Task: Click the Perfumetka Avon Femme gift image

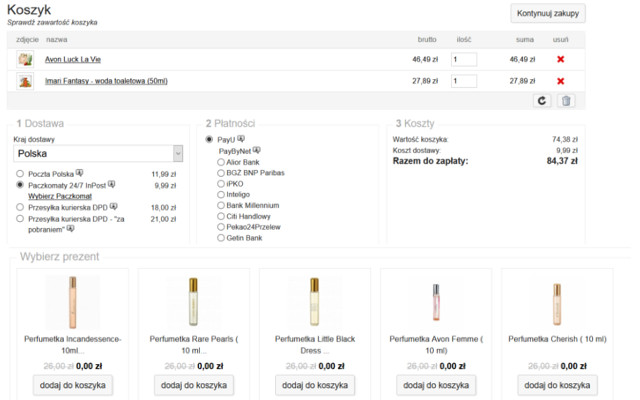Action: [436, 302]
